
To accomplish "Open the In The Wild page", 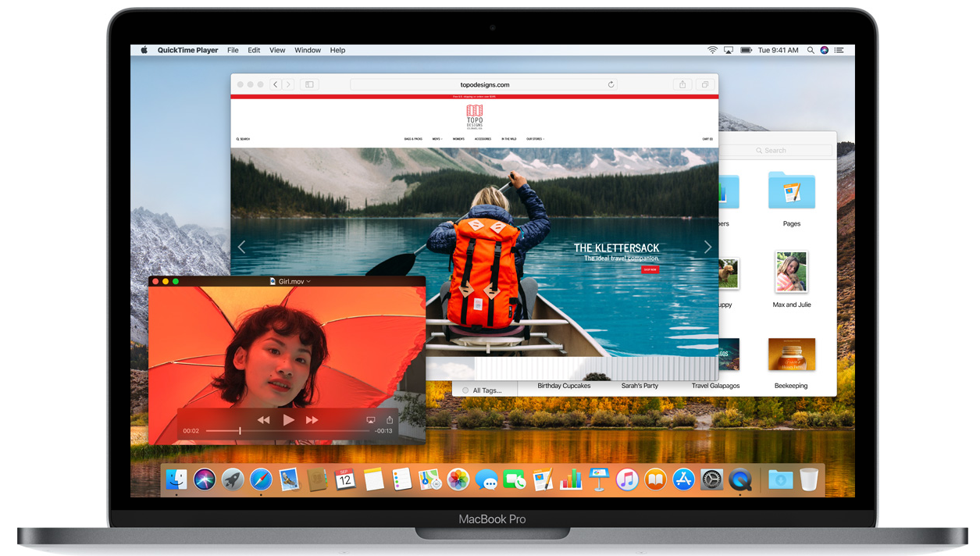I will tap(509, 139).
